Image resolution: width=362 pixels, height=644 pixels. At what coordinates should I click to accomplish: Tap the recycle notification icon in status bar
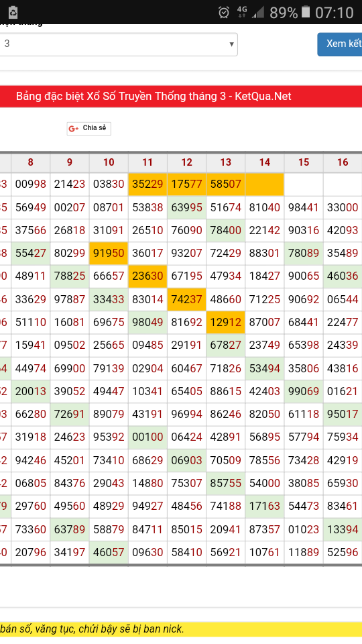coord(13,12)
